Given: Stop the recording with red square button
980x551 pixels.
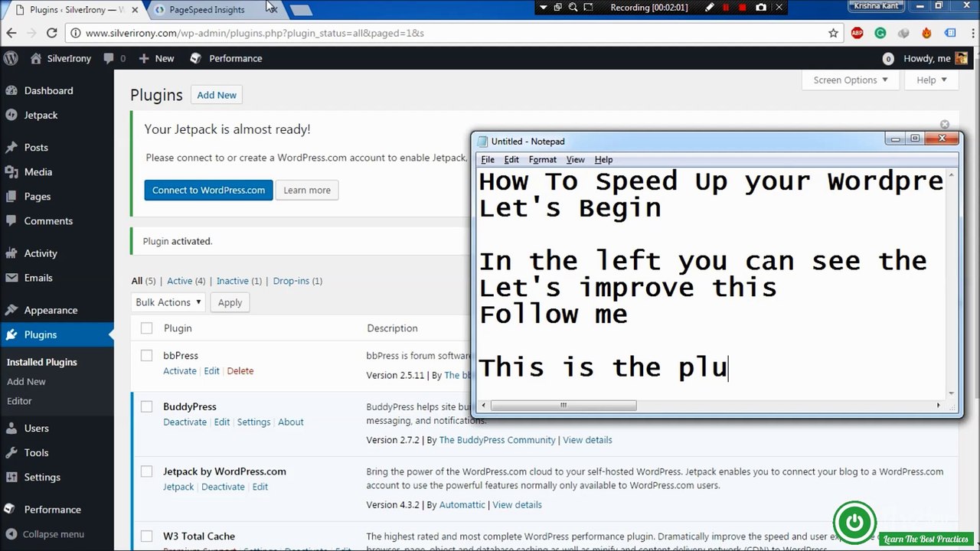Looking at the screenshot, I should pyautogui.click(x=743, y=8).
